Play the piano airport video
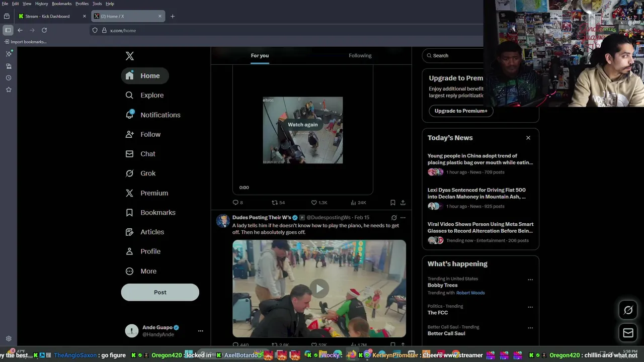644x362 pixels. tap(319, 289)
